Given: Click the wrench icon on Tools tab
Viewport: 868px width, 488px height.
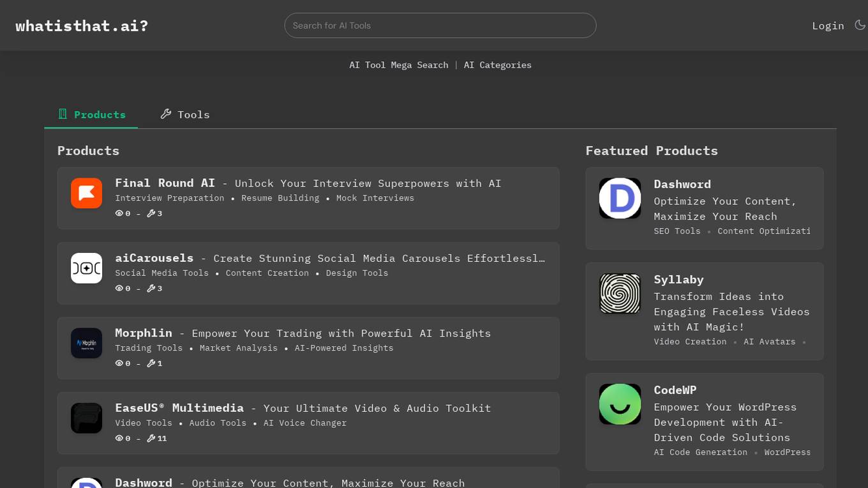Looking at the screenshot, I should tap(166, 114).
